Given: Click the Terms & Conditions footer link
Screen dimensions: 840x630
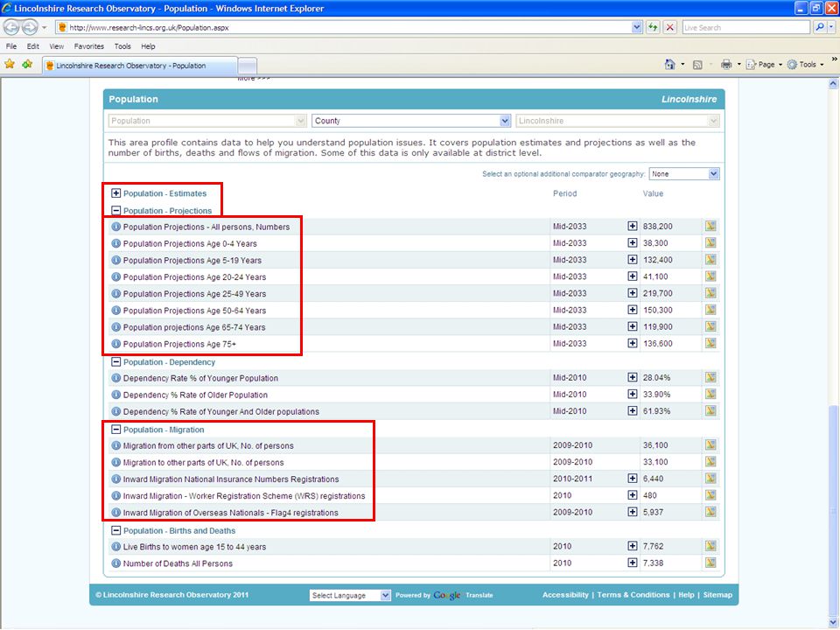Looking at the screenshot, I should tap(633, 595).
